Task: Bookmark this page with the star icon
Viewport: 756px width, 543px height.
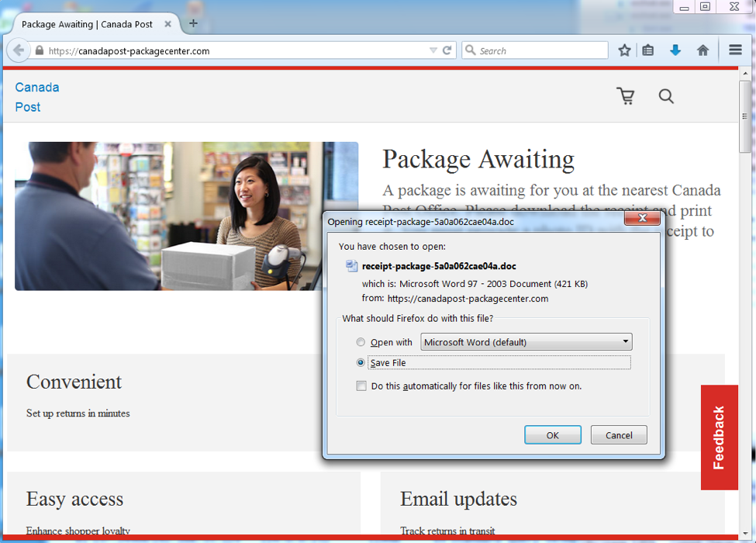Action: click(x=624, y=50)
